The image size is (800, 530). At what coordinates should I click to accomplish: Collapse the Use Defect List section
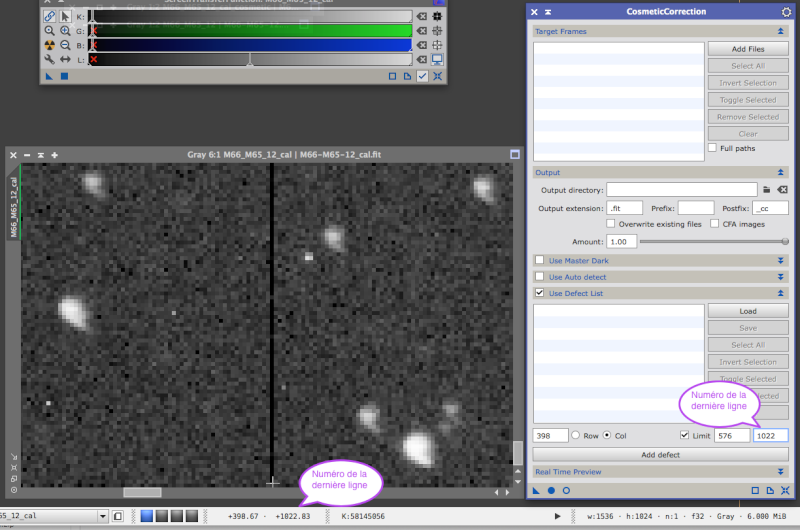781,293
